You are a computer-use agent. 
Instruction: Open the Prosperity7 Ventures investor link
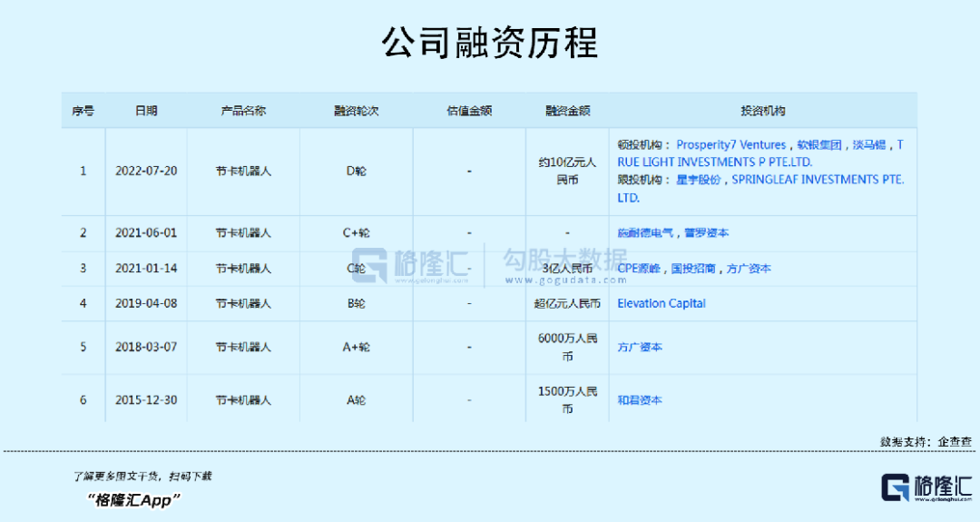[x=730, y=144]
